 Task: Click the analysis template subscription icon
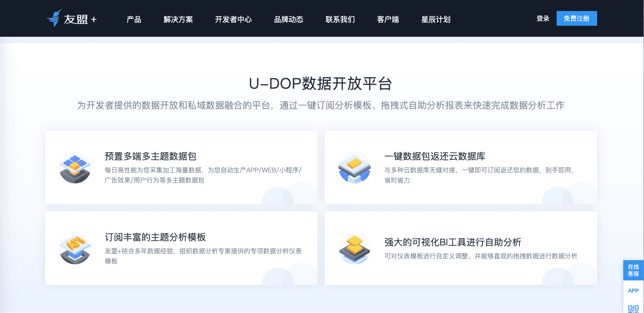click(75, 248)
